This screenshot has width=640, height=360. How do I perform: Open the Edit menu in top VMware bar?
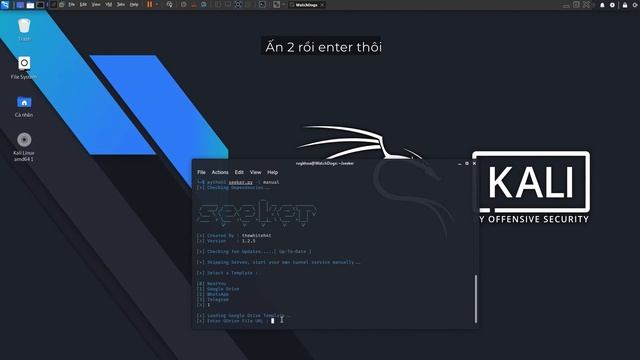click(83, 4)
